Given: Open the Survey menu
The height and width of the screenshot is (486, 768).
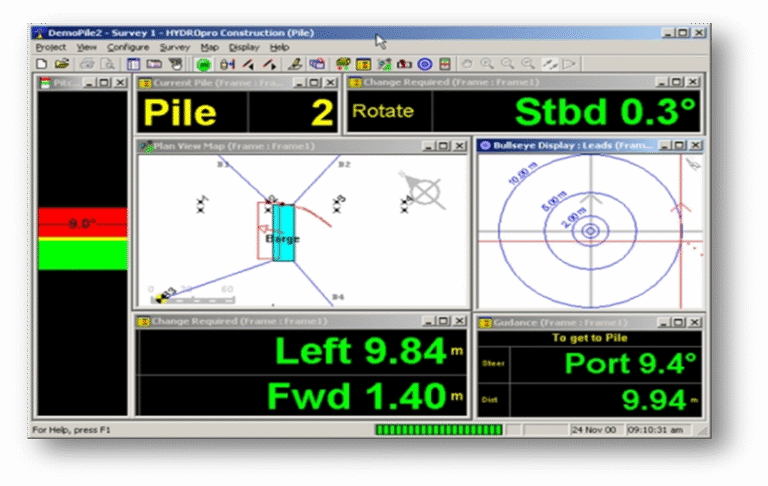Looking at the screenshot, I should coord(174,47).
